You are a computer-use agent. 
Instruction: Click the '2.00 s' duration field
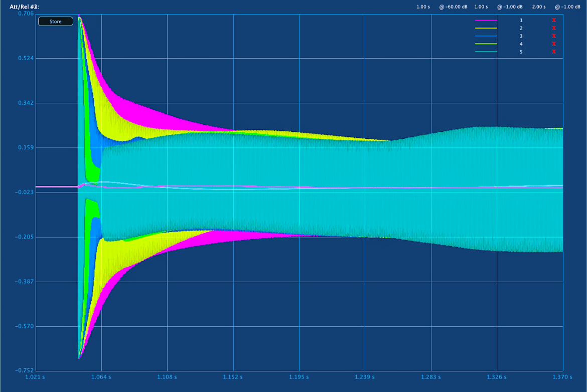pyautogui.click(x=539, y=7)
